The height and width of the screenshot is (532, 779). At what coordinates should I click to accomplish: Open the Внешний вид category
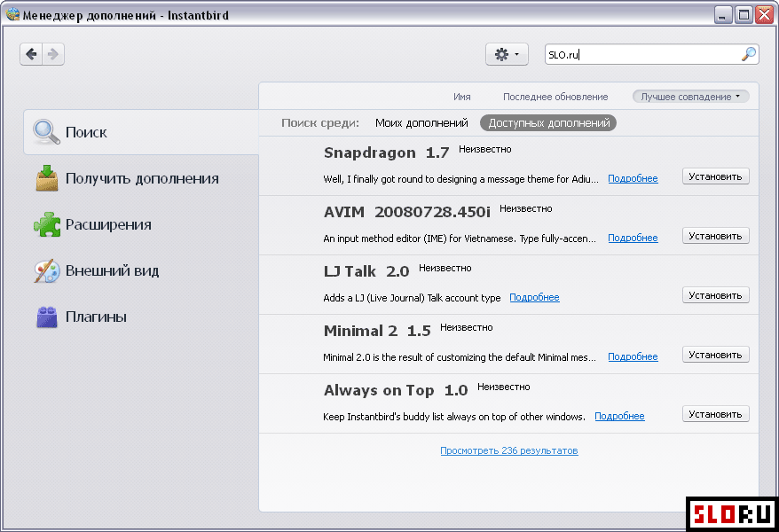[141, 270]
